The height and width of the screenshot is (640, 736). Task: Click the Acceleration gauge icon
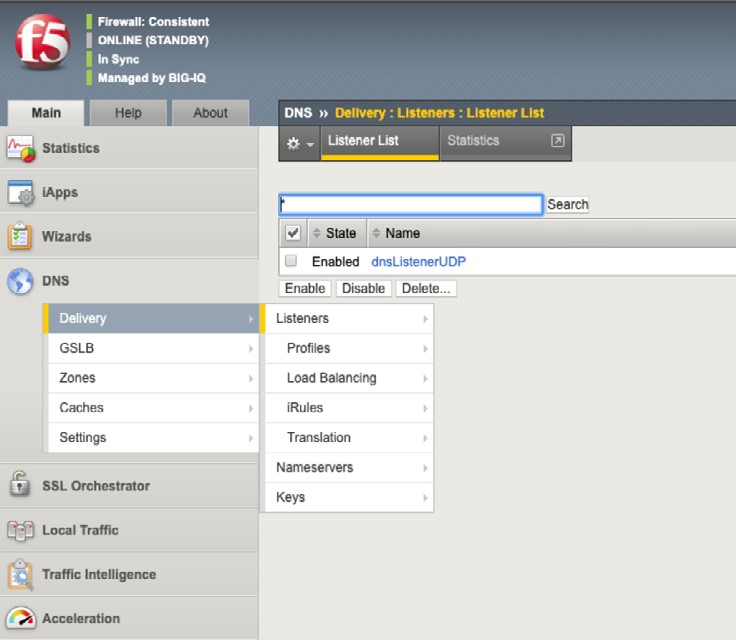point(21,618)
